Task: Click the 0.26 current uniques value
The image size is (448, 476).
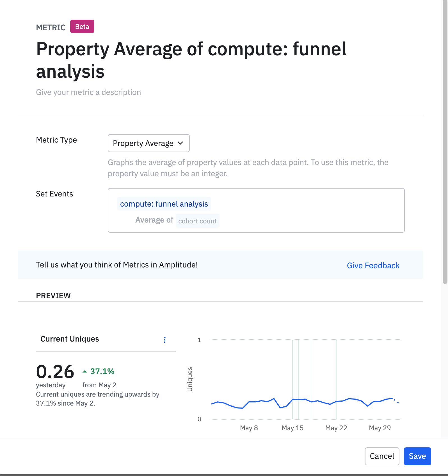Action: coord(55,372)
